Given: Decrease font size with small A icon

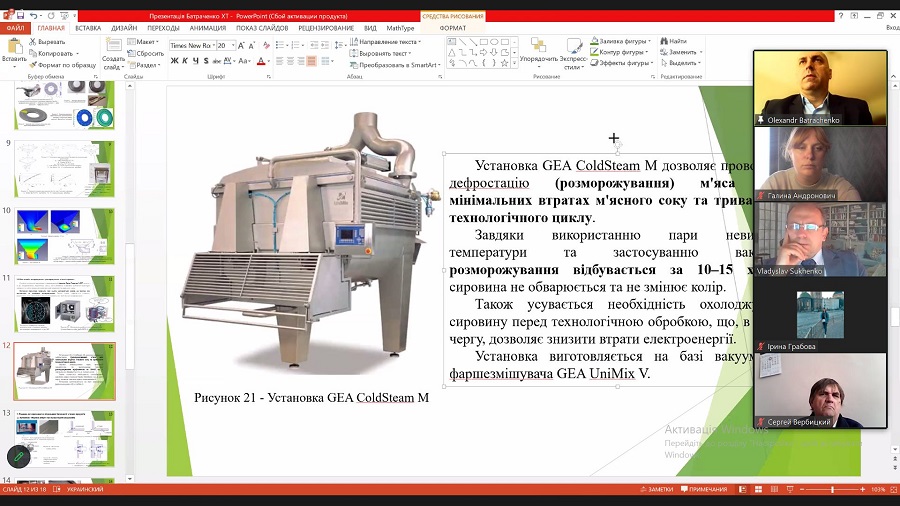Looking at the screenshot, I should (x=252, y=45).
